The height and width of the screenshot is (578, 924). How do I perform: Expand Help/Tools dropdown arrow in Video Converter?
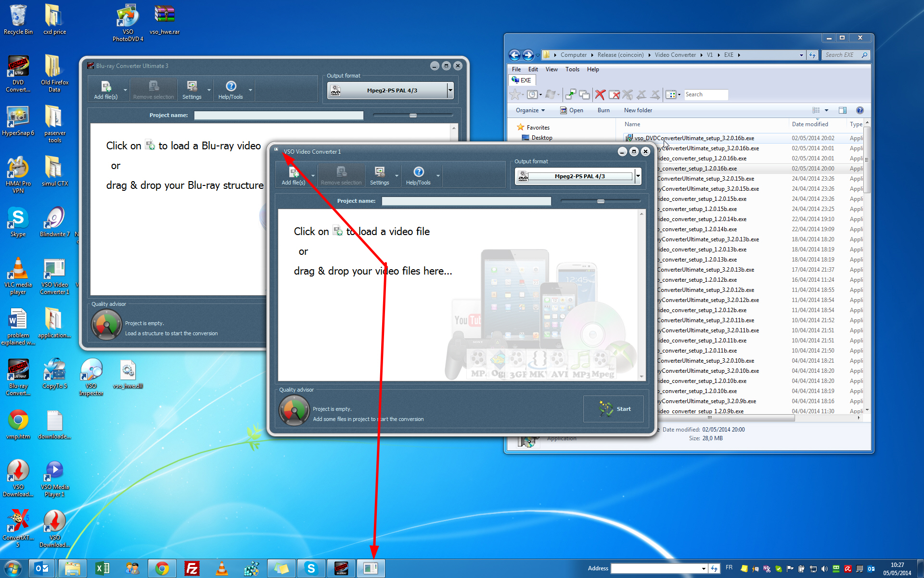(438, 176)
